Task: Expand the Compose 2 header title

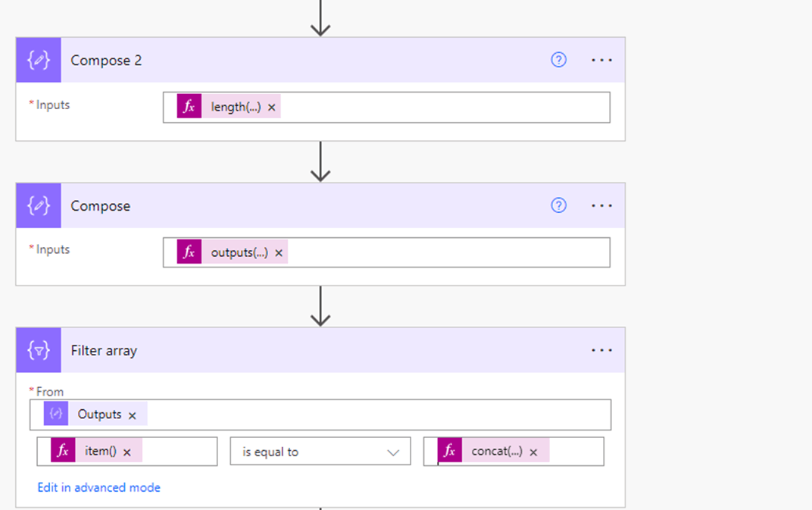Action: [x=106, y=60]
